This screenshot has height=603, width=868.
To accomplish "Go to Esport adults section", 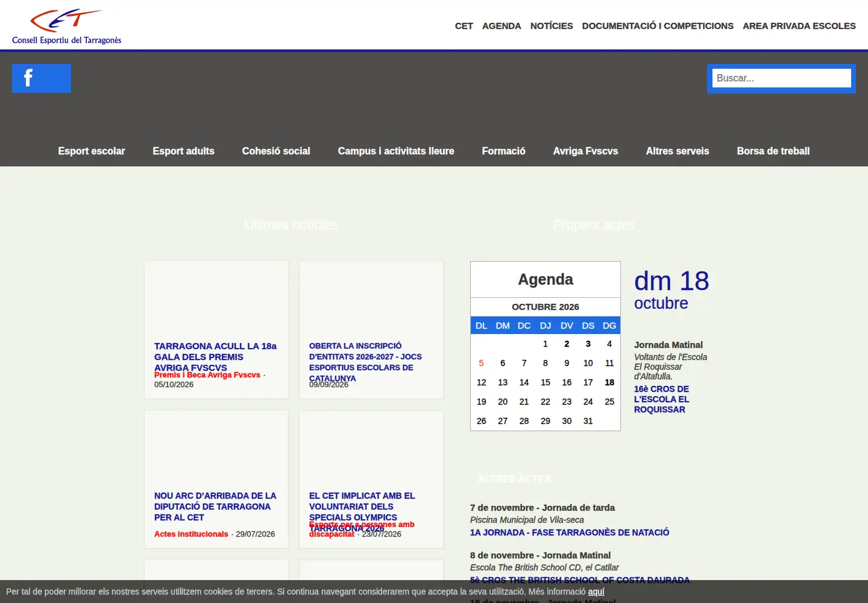I will pyautogui.click(x=183, y=151).
